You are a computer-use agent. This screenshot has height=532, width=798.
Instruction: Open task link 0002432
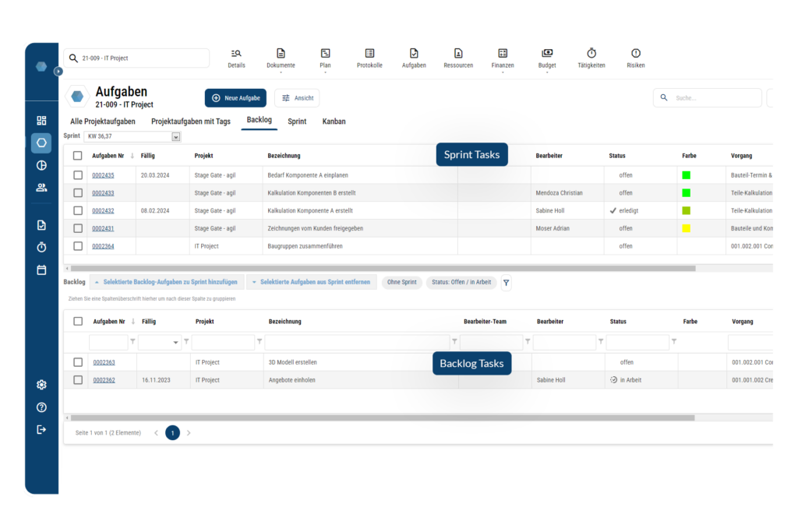[x=103, y=210]
